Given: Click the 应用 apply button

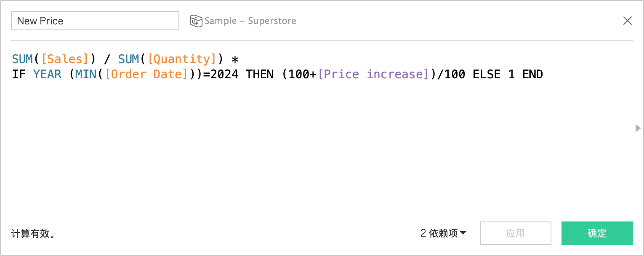Looking at the screenshot, I should [x=515, y=233].
